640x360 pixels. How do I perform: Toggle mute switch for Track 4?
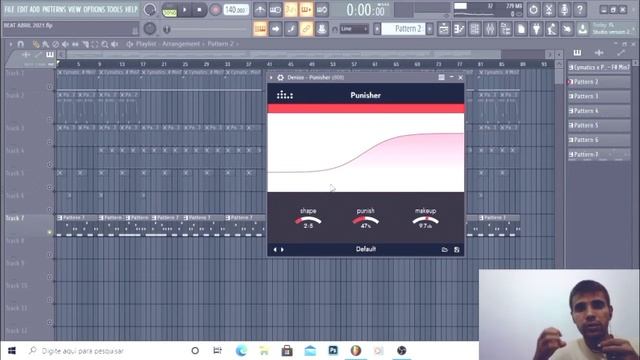[x=50, y=164]
